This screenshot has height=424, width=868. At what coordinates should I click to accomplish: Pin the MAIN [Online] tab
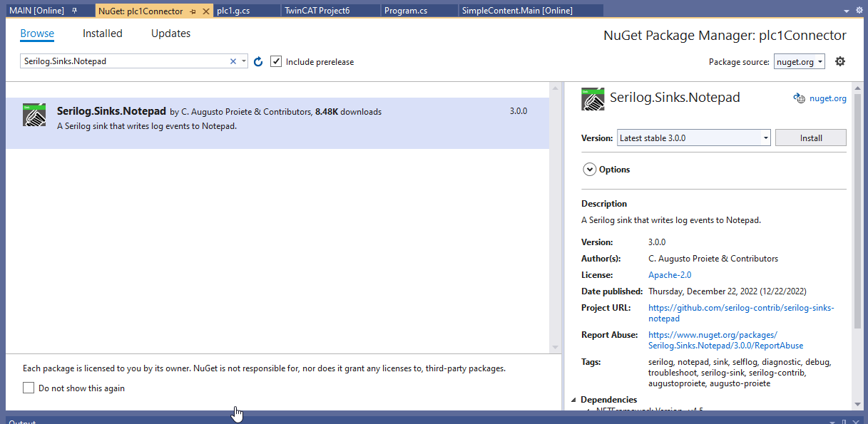point(74,11)
